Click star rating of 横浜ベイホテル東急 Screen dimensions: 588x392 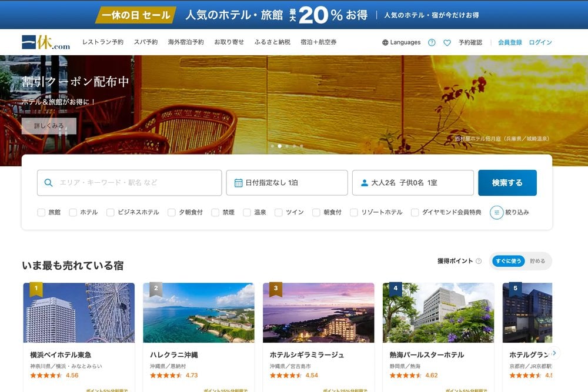point(46,376)
